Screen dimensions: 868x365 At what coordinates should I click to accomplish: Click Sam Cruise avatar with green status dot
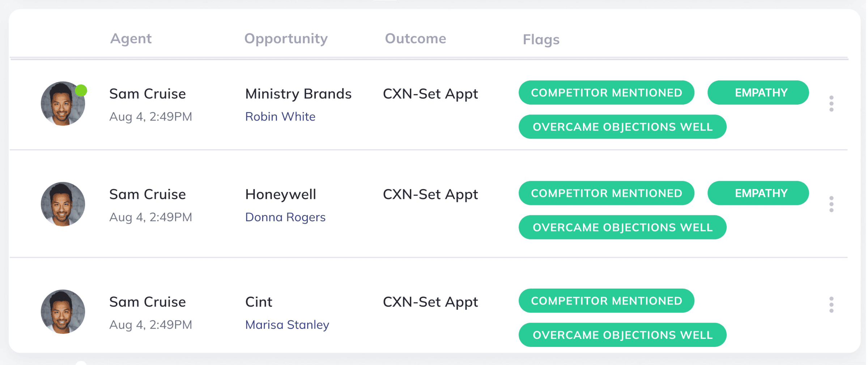[63, 104]
